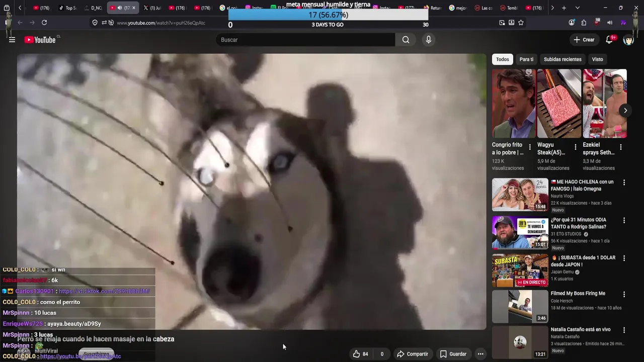Click the toolbar speaker volume icon
Viewport: 644px width, 362px height.
[610, 23]
